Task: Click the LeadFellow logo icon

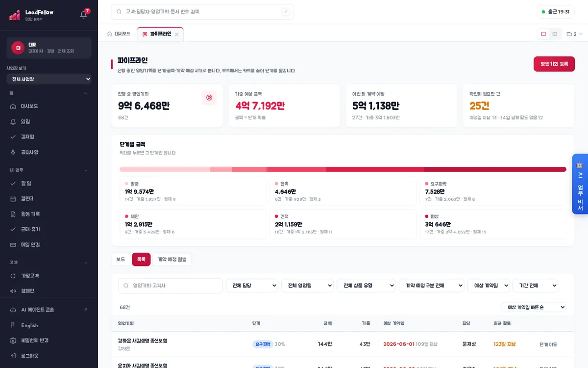Action: coord(15,15)
